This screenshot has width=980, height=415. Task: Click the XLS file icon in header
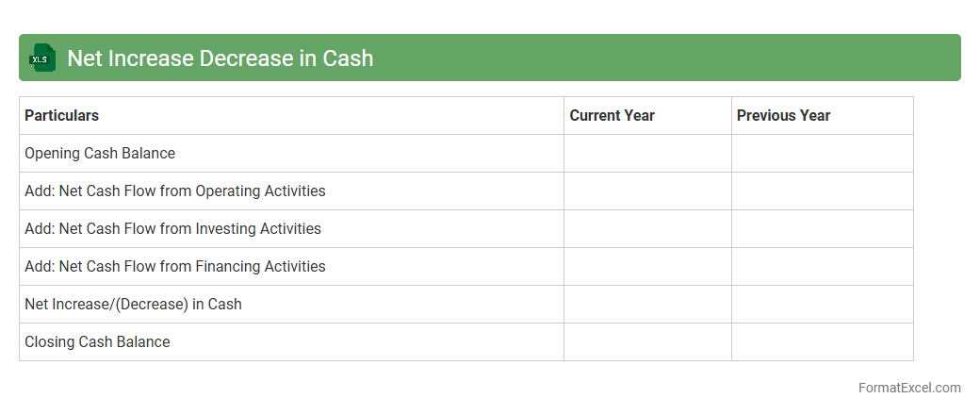tap(41, 58)
